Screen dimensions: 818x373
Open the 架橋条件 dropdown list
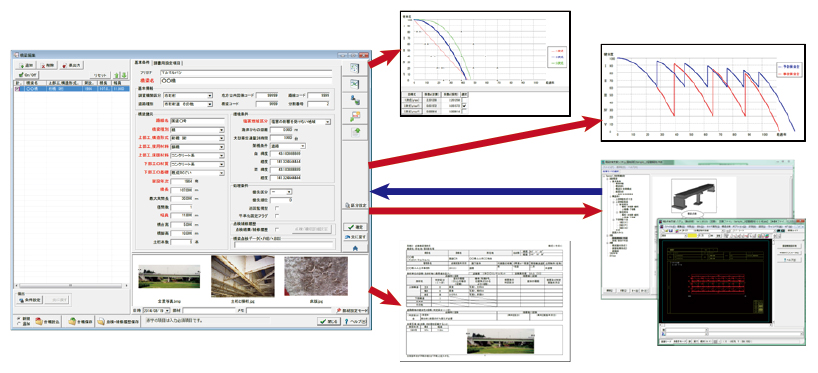(x=287, y=146)
